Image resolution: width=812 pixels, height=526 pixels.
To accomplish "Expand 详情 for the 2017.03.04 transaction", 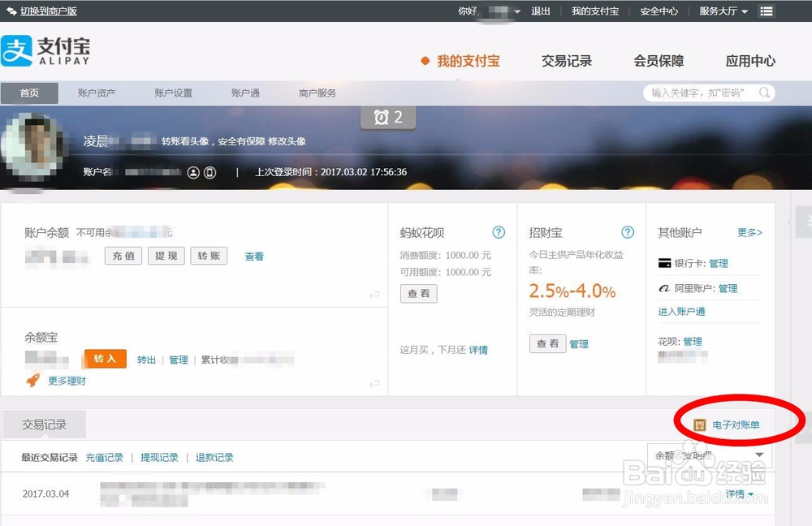I will pos(739,494).
